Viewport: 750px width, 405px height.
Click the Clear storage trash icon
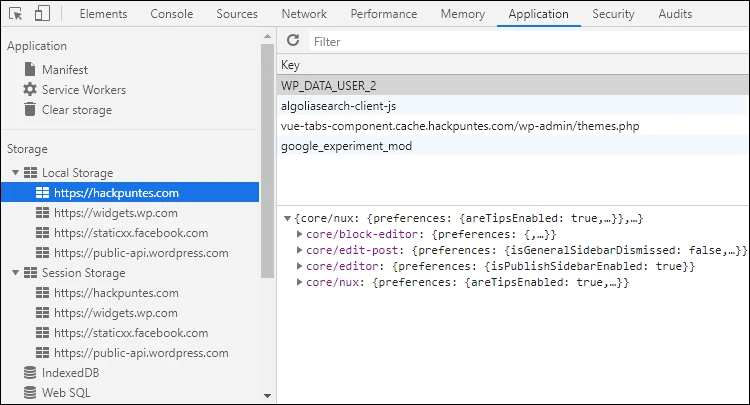[30, 109]
